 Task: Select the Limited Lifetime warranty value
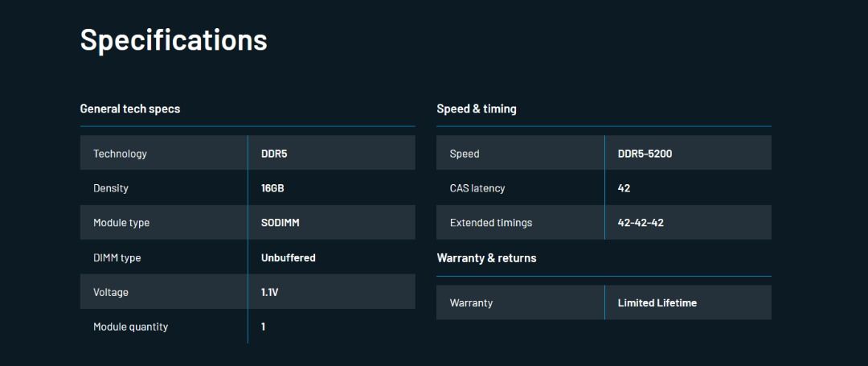point(657,303)
